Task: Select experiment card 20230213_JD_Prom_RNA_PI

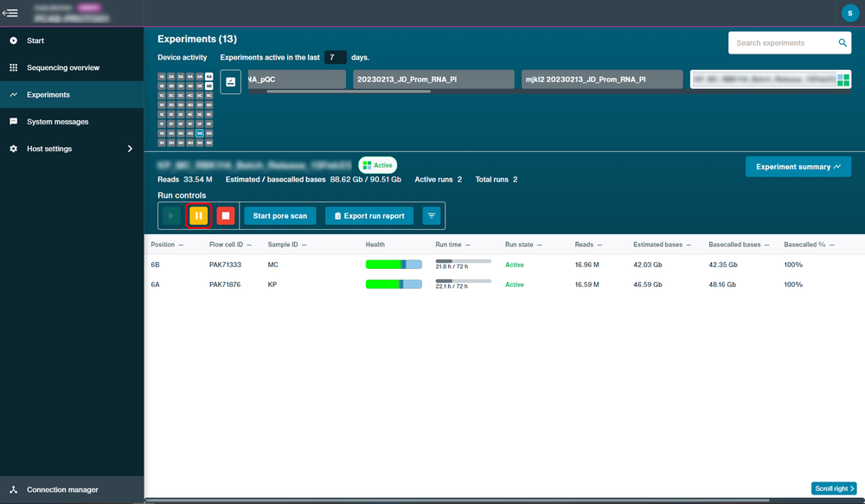Action: [433, 80]
